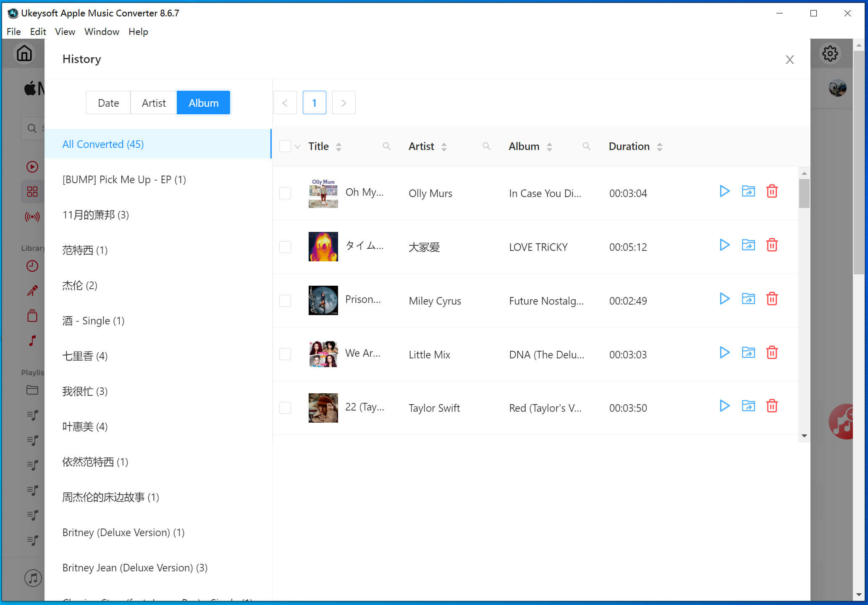Select Britney Jean (Deluxe Version) (3)

click(158, 568)
